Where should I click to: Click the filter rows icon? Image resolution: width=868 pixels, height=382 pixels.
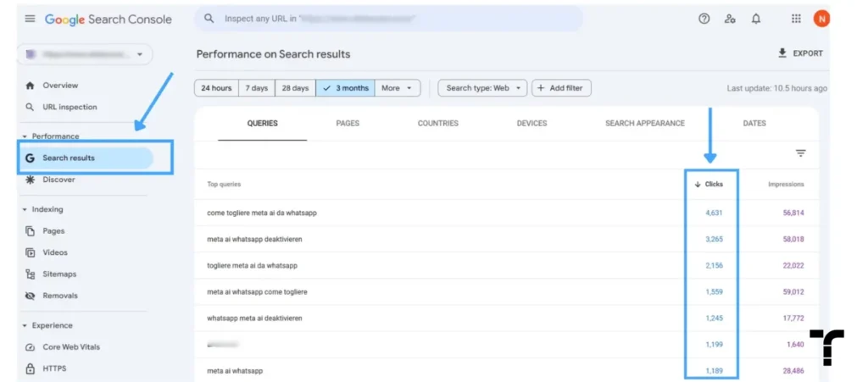(x=800, y=153)
